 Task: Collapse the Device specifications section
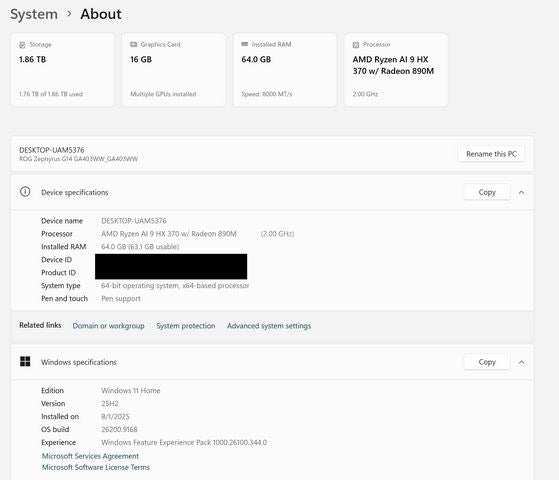point(522,193)
